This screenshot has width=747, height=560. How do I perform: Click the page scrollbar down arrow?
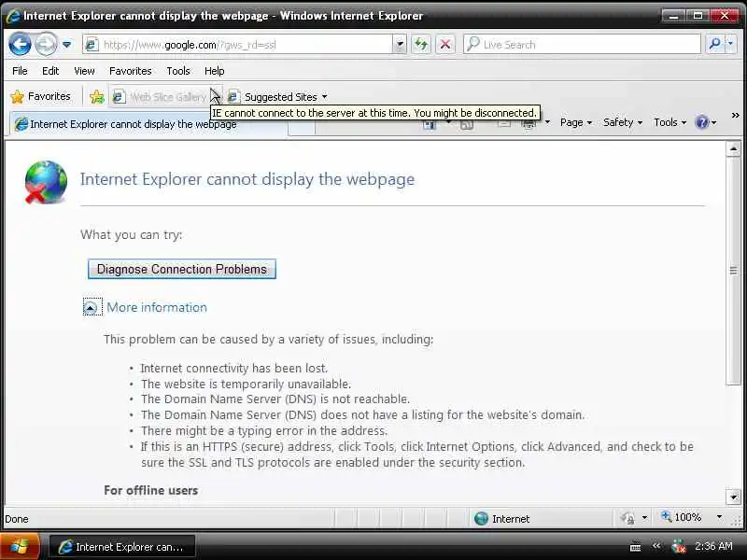coord(734,497)
